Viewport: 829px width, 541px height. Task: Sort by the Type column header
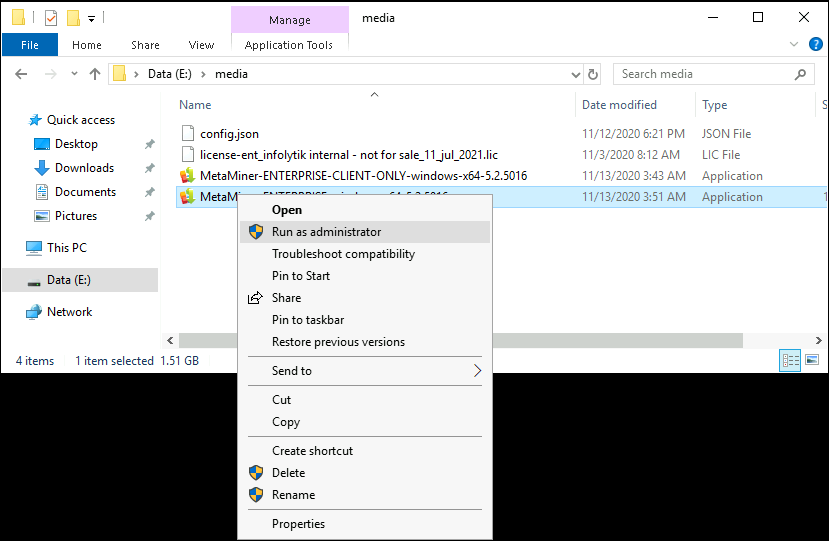click(714, 105)
